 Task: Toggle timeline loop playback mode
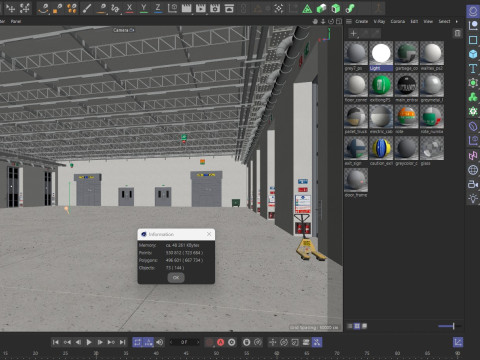point(137,342)
